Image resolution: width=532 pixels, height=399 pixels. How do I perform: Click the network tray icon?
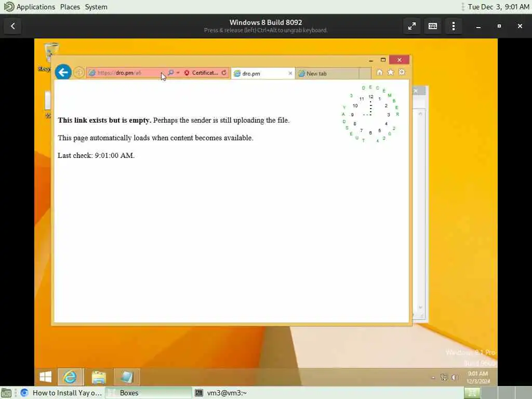444,377
